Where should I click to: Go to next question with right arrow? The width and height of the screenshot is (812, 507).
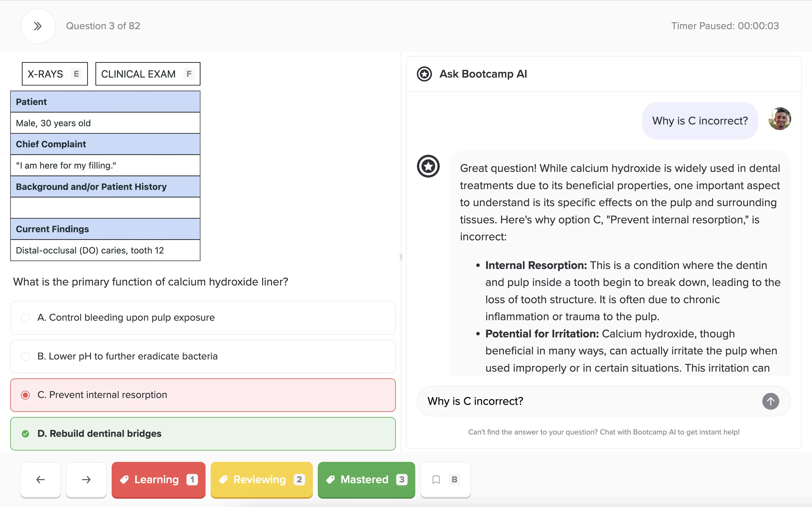86,480
